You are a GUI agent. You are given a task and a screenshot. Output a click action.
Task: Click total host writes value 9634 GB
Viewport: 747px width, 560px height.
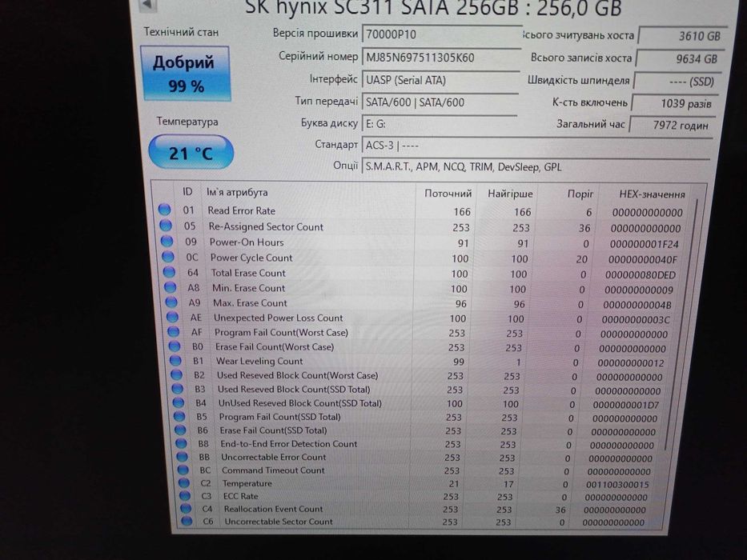tap(679, 58)
